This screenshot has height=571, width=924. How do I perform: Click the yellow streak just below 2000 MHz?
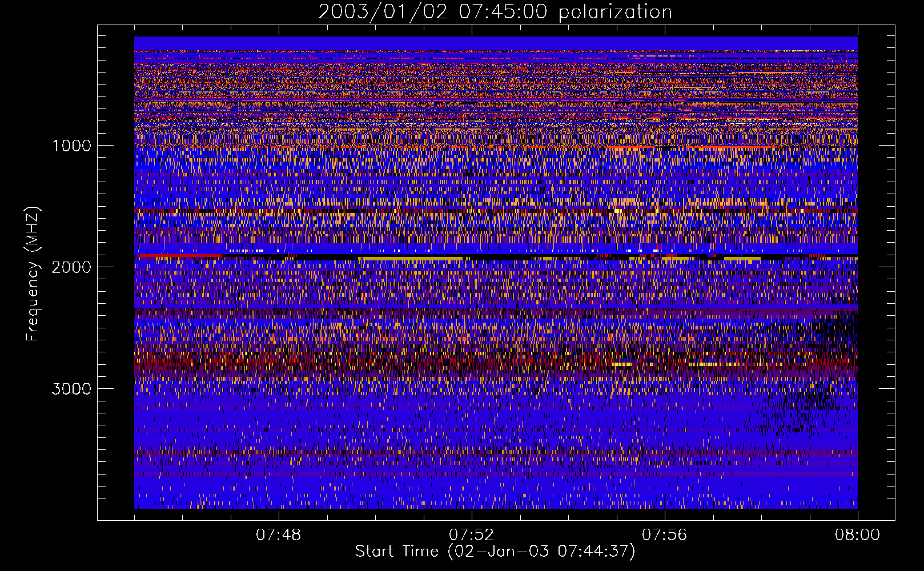[x=411, y=259]
